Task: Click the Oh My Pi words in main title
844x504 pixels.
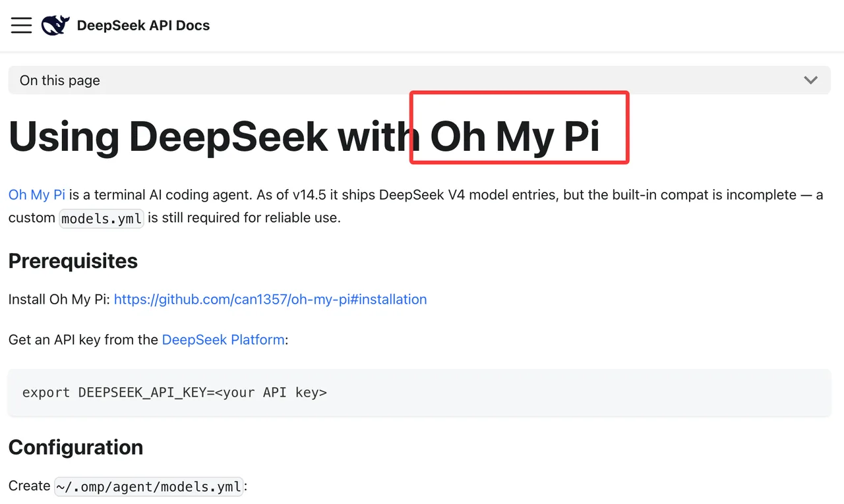Action: point(515,136)
